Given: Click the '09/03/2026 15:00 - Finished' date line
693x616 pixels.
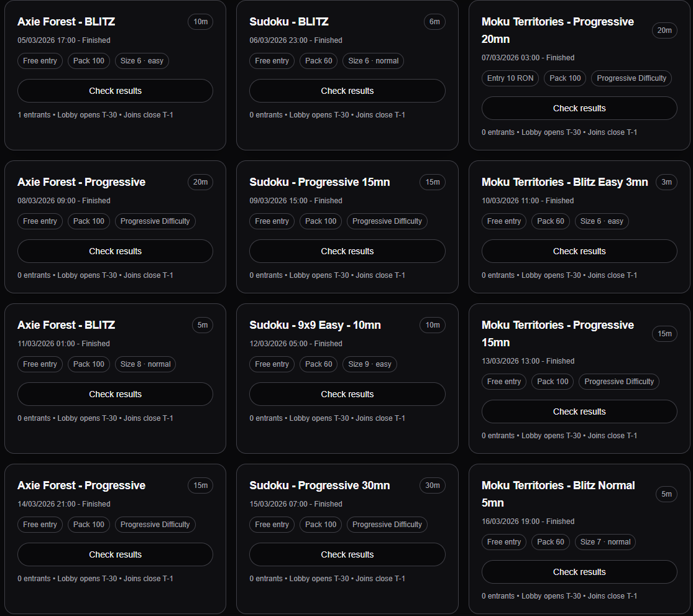Looking at the screenshot, I should tap(296, 201).
